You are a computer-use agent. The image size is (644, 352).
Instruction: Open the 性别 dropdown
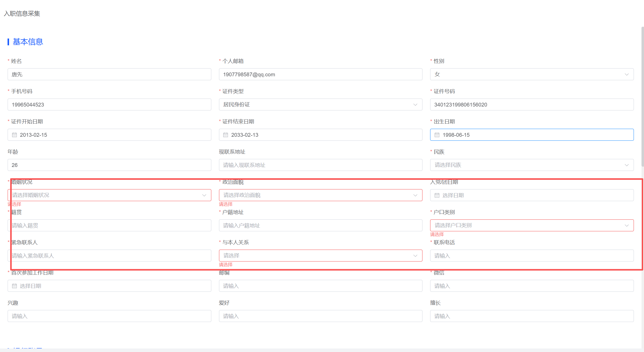532,74
